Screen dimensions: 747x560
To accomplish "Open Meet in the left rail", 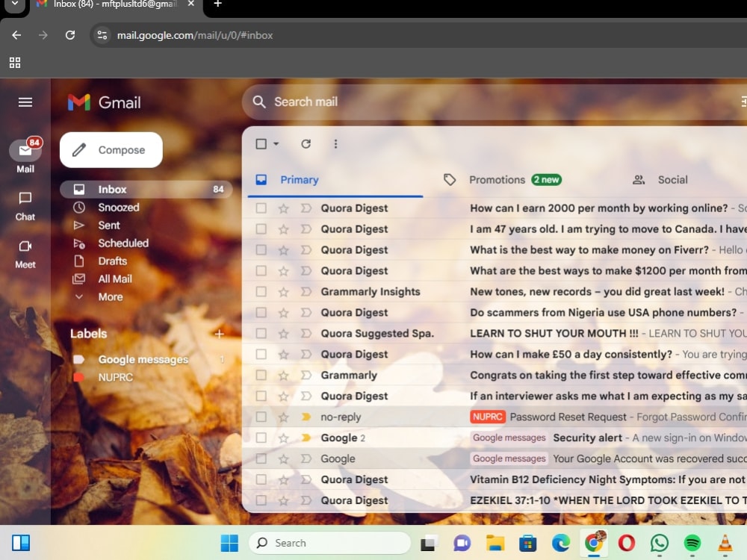I will pyautogui.click(x=25, y=255).
